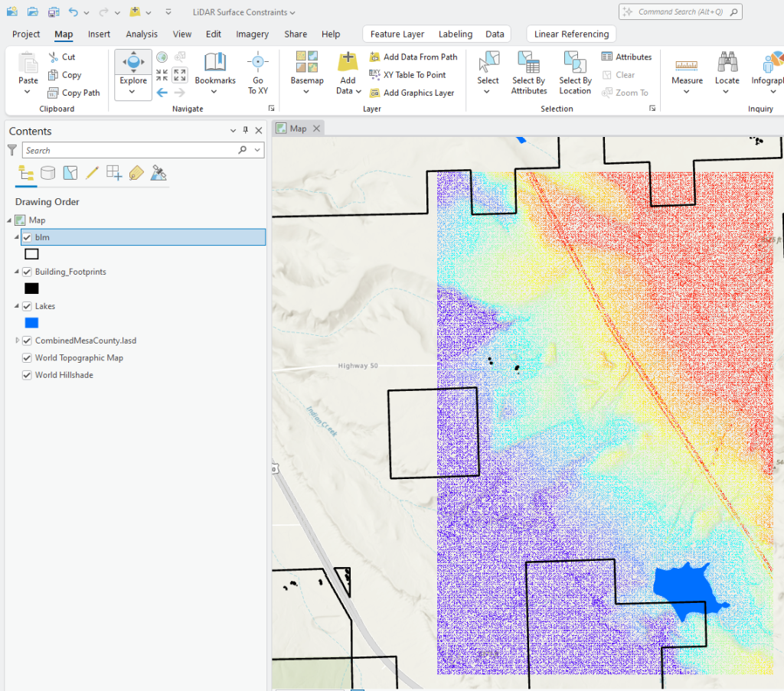Viewport: 784px width, 691px height.
Task: Click the Locate binoculars icon
Action: (727, 69)
